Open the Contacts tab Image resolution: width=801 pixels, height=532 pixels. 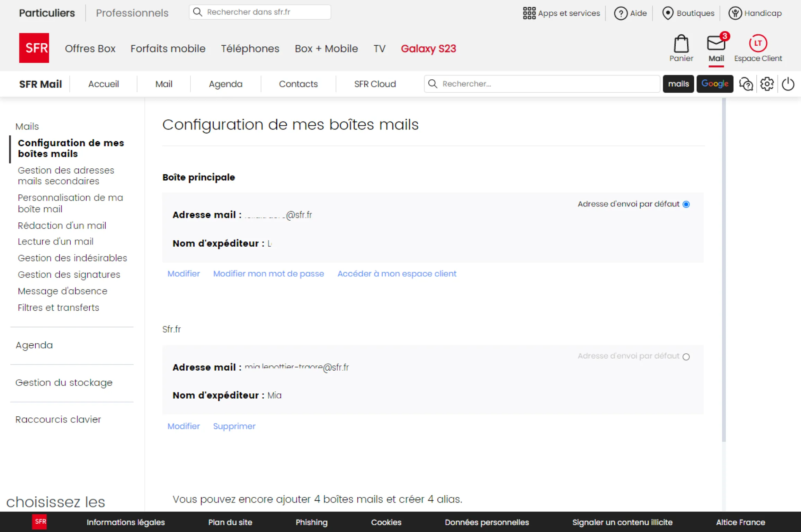298,84
